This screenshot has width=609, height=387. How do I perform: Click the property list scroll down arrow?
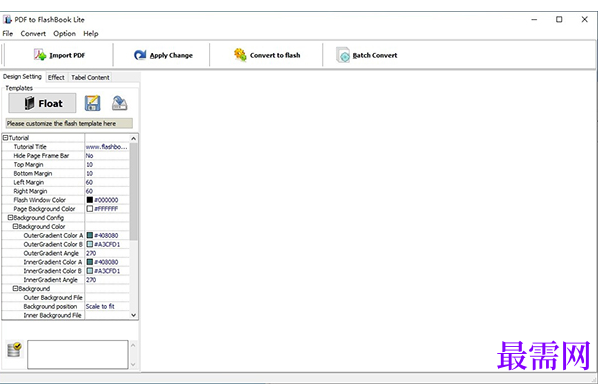pos(134,315)
